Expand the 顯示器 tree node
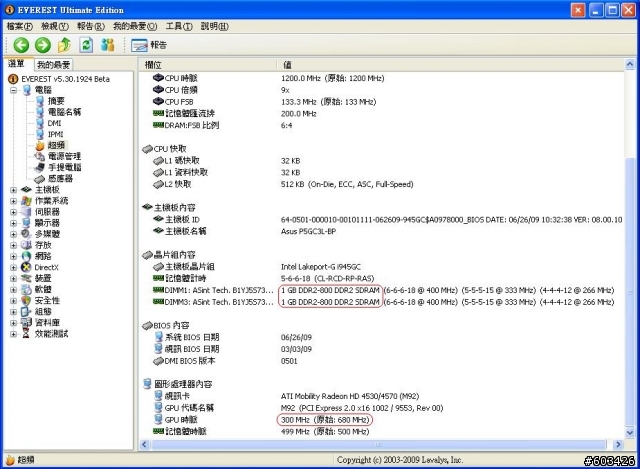This screenshot has height=469, width=640. coord(13,223)
